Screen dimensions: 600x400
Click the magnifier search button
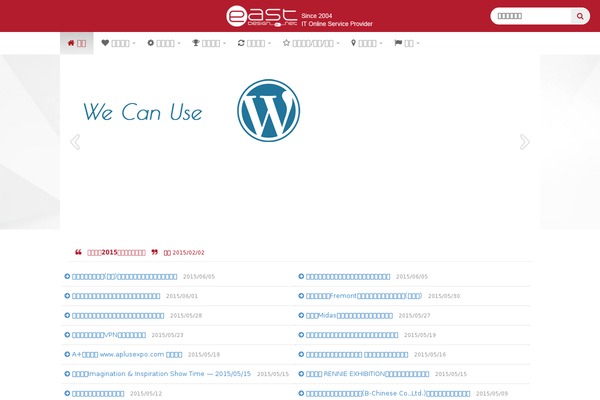580,16
